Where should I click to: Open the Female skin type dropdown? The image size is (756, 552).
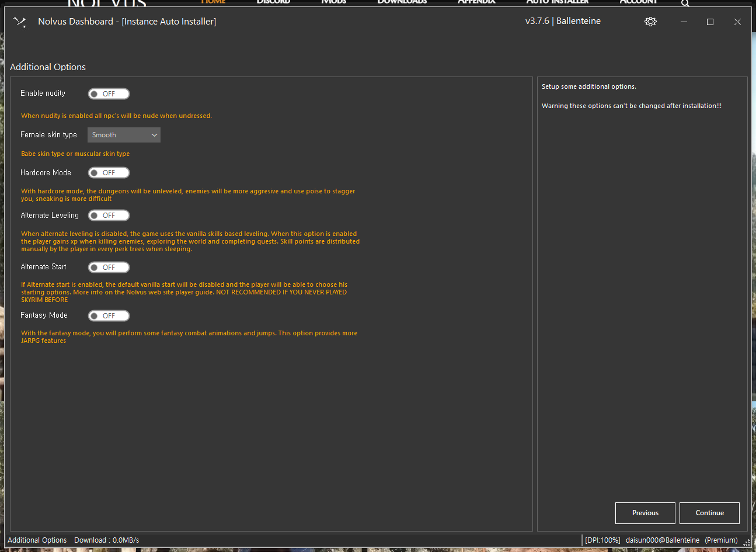[x=124, y=135]
